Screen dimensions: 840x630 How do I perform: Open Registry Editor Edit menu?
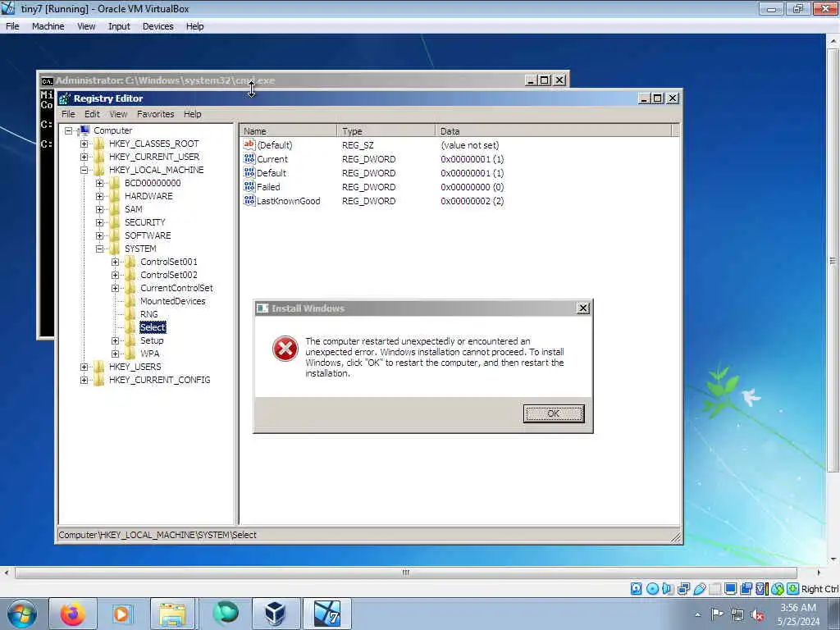(92, 114)
